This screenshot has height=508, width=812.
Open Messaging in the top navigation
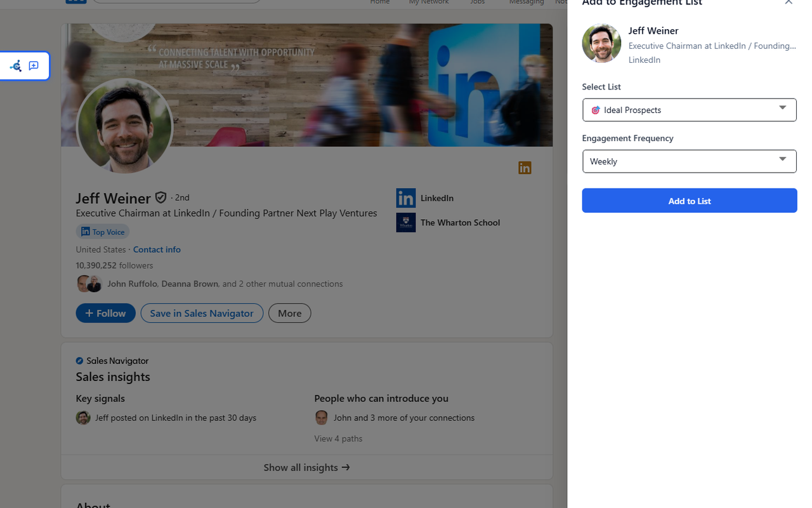[527, 3]
